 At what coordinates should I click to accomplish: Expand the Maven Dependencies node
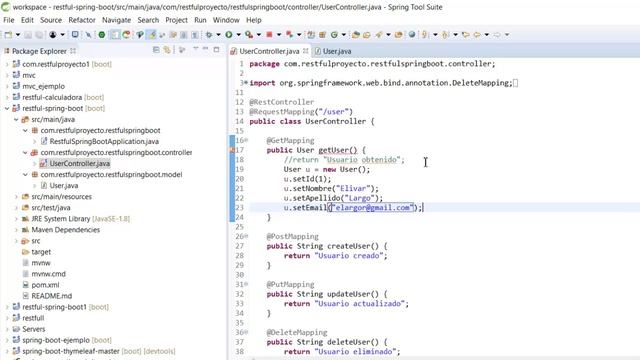coord(16,230)
